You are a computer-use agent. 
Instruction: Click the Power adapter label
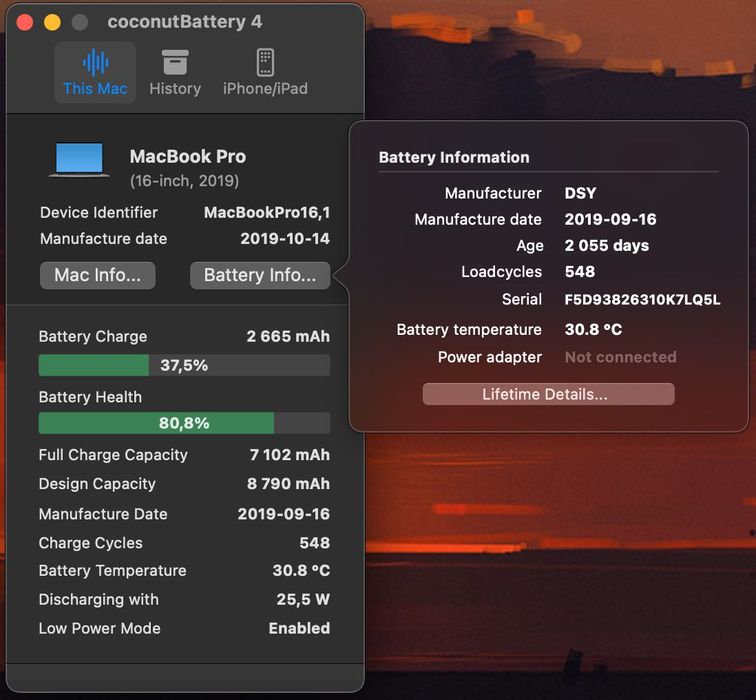pyautogui.click(x=490, y=357)
